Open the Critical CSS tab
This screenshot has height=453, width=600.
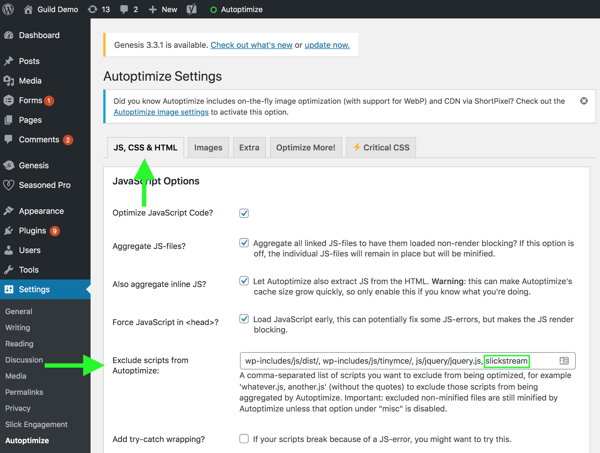(x=381, y=148)
